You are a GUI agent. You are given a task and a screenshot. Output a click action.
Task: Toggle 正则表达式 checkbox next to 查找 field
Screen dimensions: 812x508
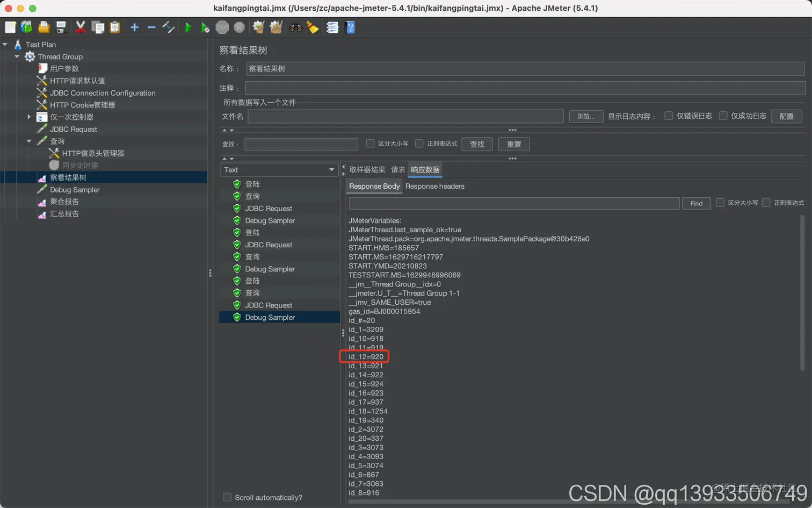[419, 144]
